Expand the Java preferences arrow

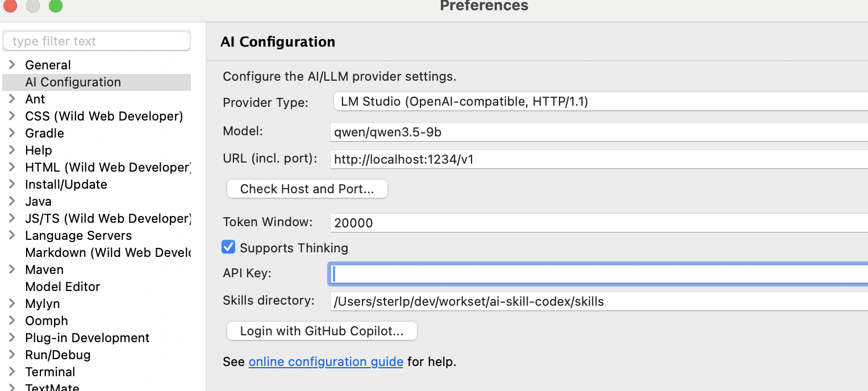click(12, 201)
